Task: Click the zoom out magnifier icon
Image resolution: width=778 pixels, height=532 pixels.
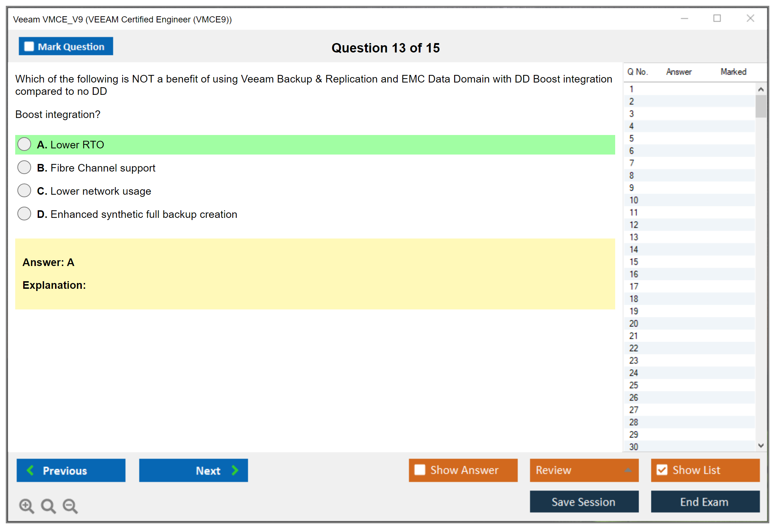Action: (70, 506)
